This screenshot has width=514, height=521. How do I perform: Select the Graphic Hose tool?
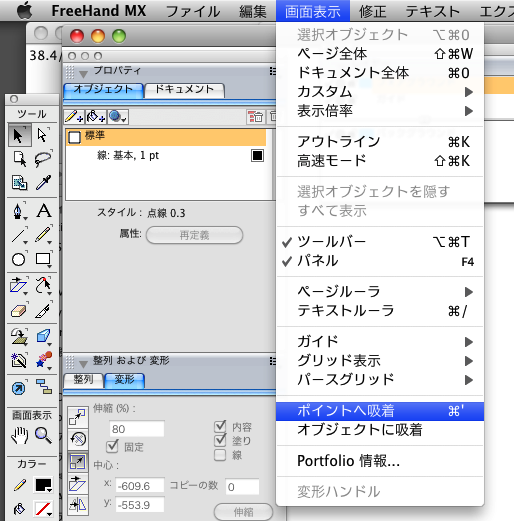coord(43,360)
